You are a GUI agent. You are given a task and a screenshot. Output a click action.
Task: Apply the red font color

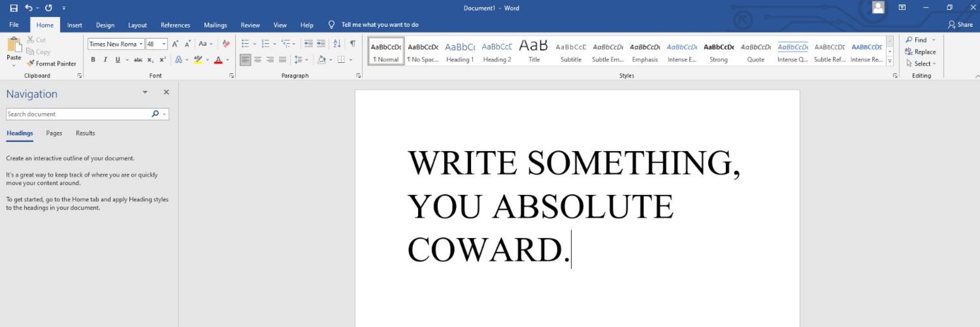click(218, 60)
